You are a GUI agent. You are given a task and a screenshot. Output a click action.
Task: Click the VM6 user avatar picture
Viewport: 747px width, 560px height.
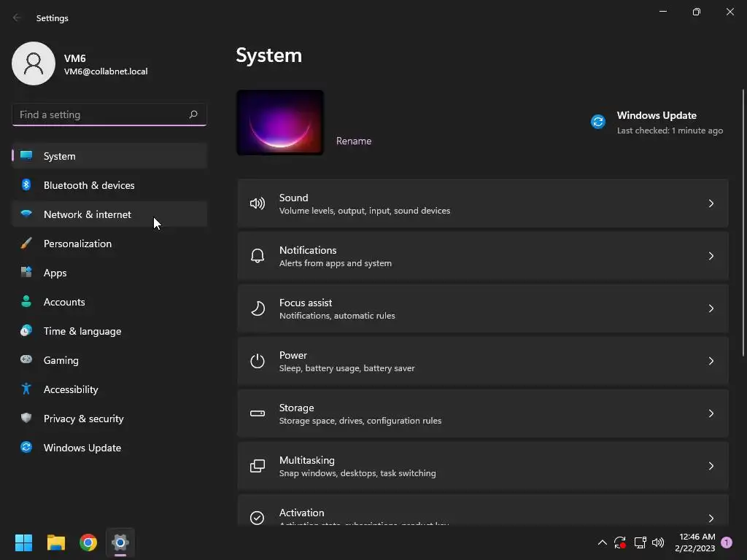point(34,63)
